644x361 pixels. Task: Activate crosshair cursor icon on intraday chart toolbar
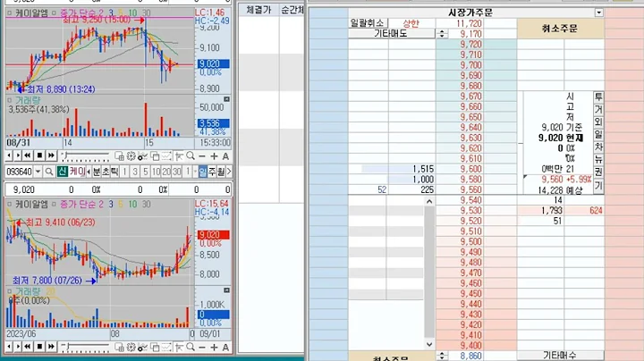[179, 155]
